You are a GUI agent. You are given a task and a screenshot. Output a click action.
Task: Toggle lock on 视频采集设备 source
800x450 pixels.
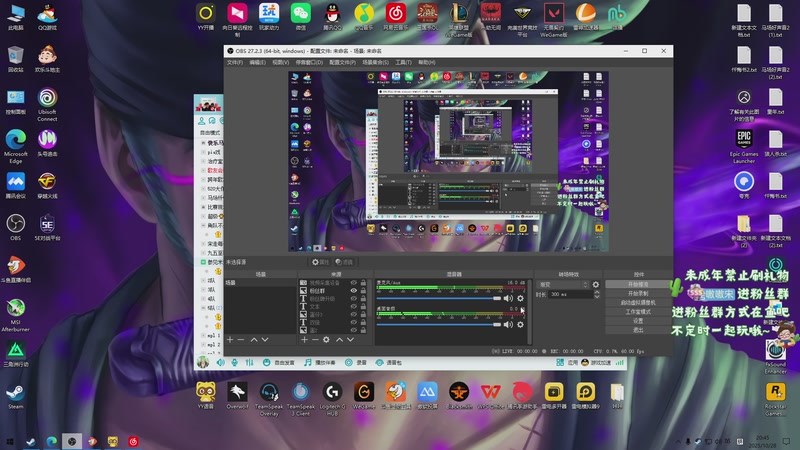click(x=363, y=283)
